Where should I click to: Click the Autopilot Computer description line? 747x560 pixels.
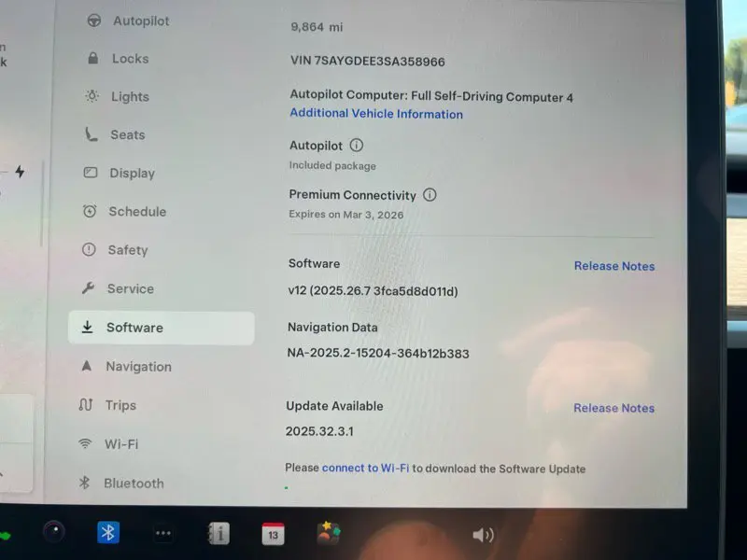tap(431, 96)
